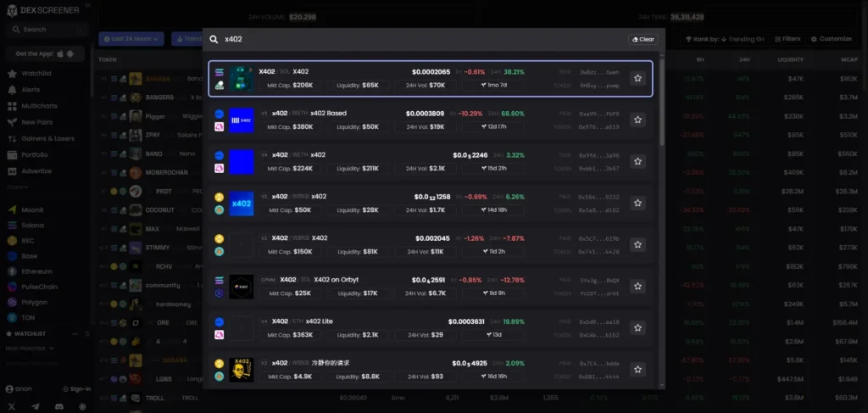Open Gainers & Losers via arrows icon
This screenshot has height=413, width=868.
[x=12, y=138]
